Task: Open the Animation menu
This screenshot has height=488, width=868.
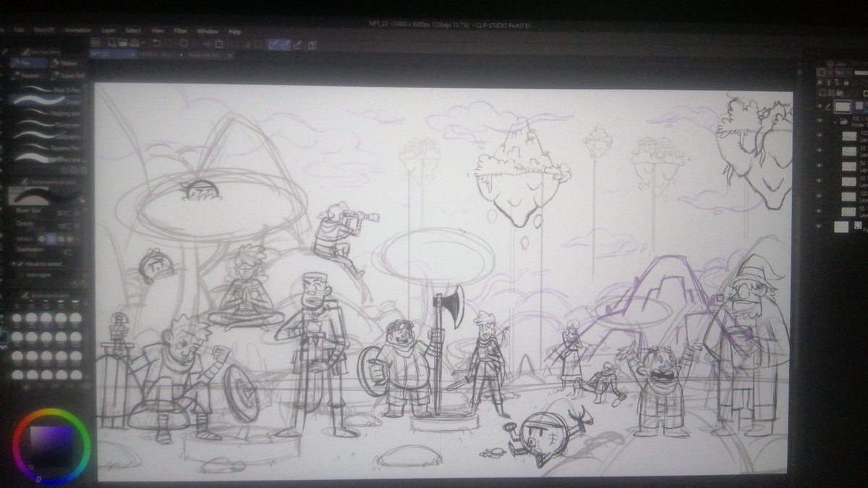Action: point(78,31)
